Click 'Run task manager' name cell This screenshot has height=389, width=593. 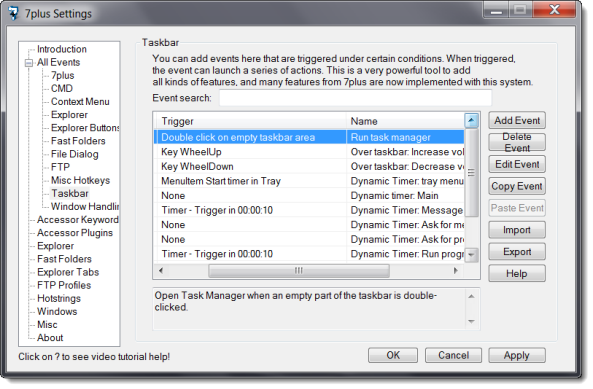point(390,137)
